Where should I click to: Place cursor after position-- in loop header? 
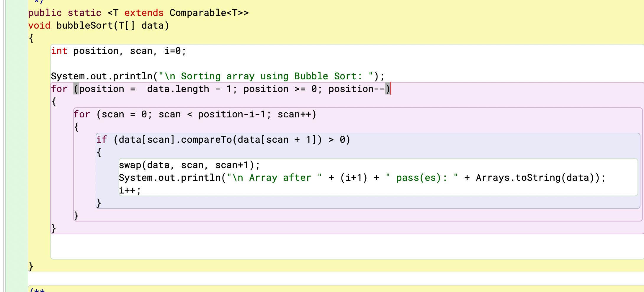coord(391,89)
